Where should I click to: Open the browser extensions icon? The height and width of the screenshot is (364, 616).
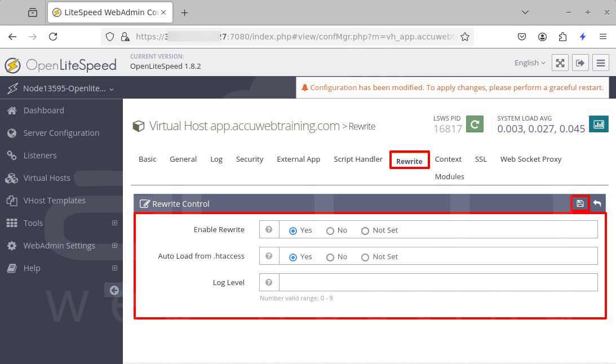click(562, 37)
